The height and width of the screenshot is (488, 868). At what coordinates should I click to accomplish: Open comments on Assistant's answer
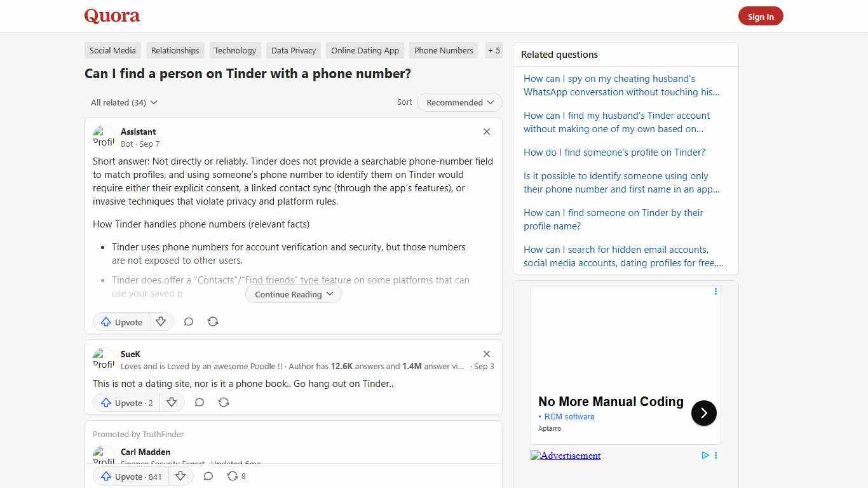pos(189,322)
